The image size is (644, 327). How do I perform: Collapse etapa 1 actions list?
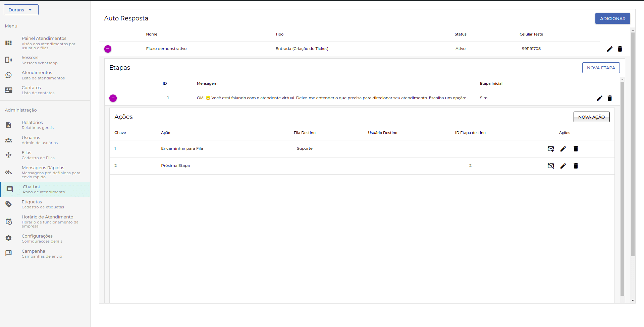[x=113, y=98]
